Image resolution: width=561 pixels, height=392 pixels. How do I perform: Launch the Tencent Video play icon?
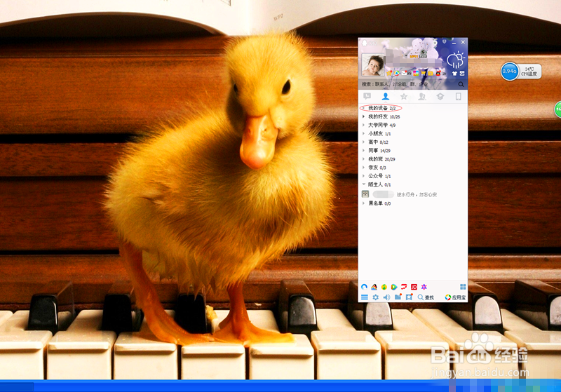click(394, 287)
